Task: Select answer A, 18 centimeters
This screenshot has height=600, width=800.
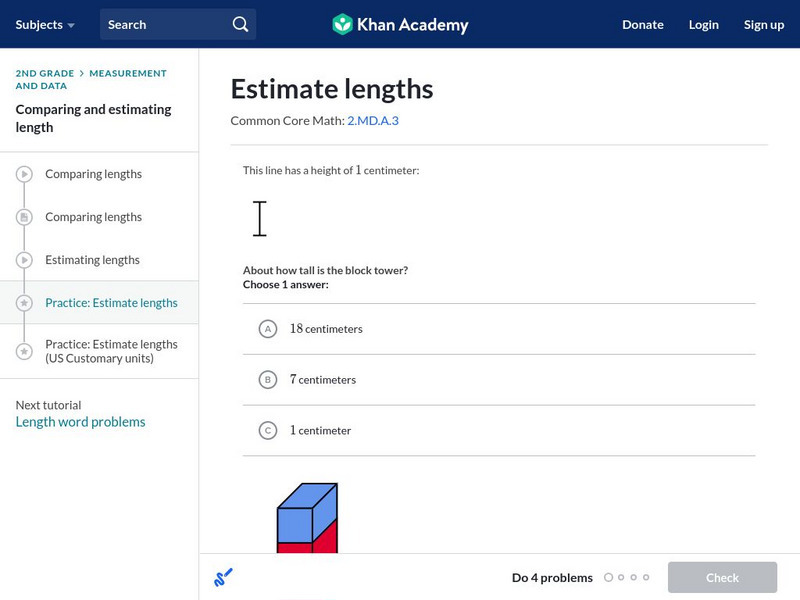Action: click(267, 329)
